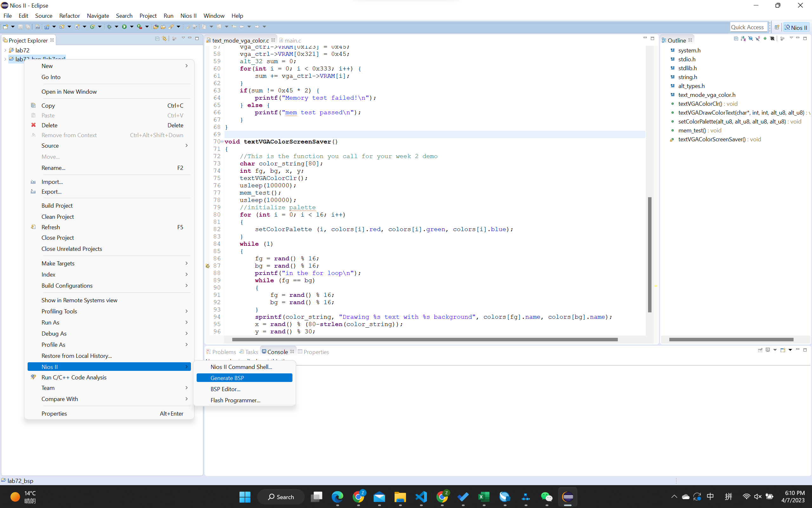Click the New C Source File toolbar icon
The image size is (812, 508).
click(x=77, y=27)
